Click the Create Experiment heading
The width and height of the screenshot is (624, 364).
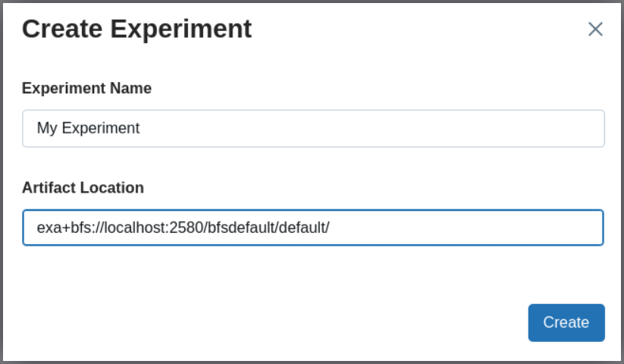click(x=136, y=29)
